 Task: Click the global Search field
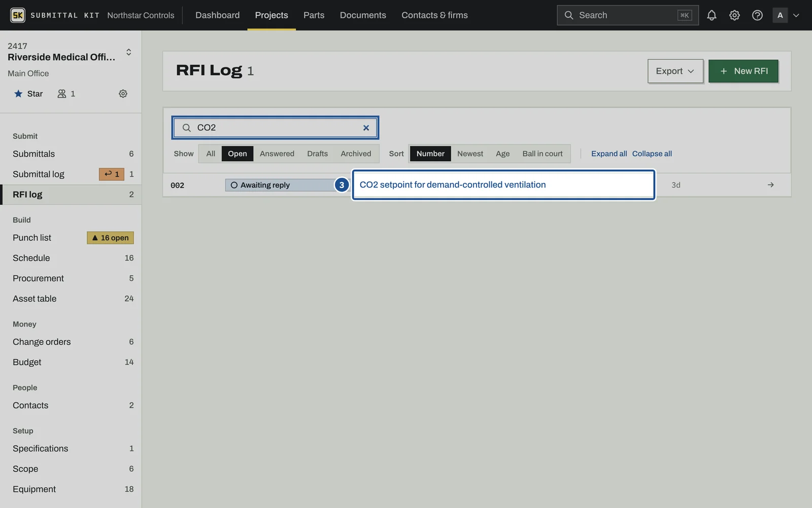627,15
